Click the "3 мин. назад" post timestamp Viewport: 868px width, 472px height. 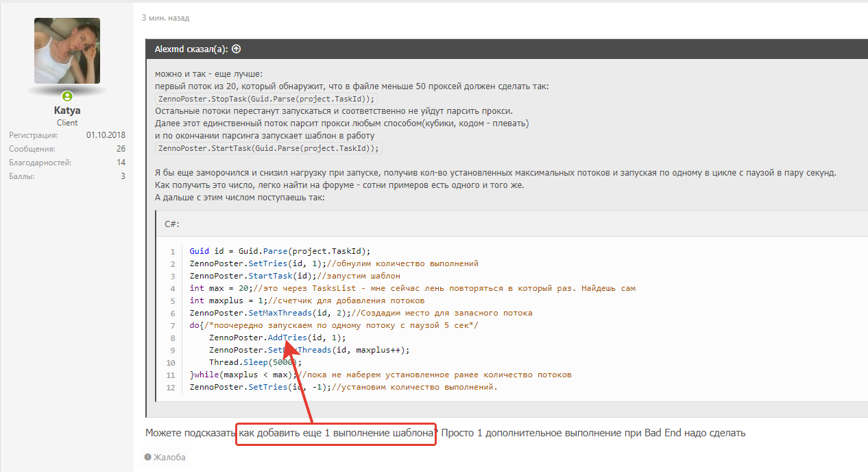pos(165,18)
